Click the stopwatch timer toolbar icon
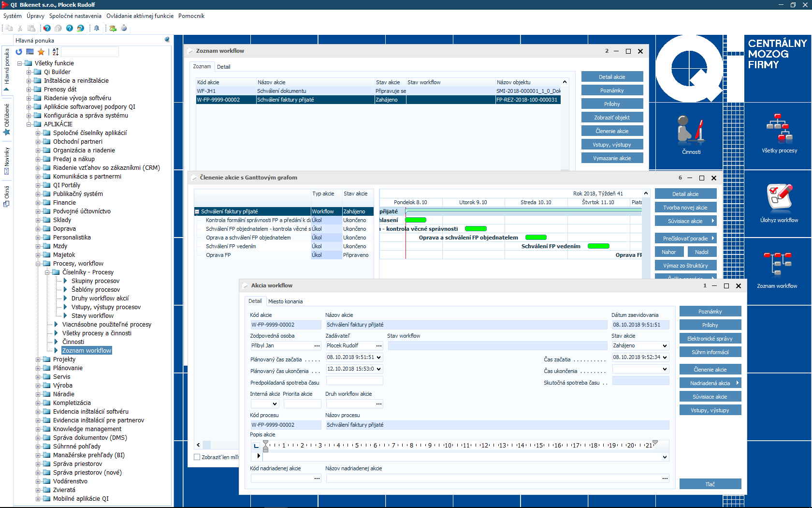Image resolution: width=812 pixels, height=508 pixels. pyautogui.click(x=124, y=28)
